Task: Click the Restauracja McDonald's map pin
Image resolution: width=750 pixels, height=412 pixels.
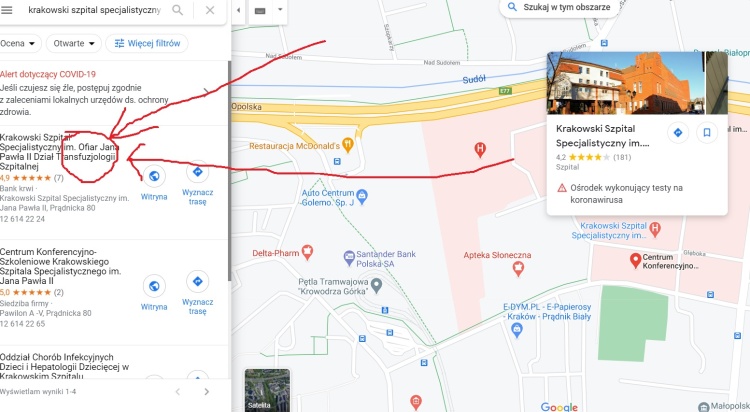Action: [348, 145]
